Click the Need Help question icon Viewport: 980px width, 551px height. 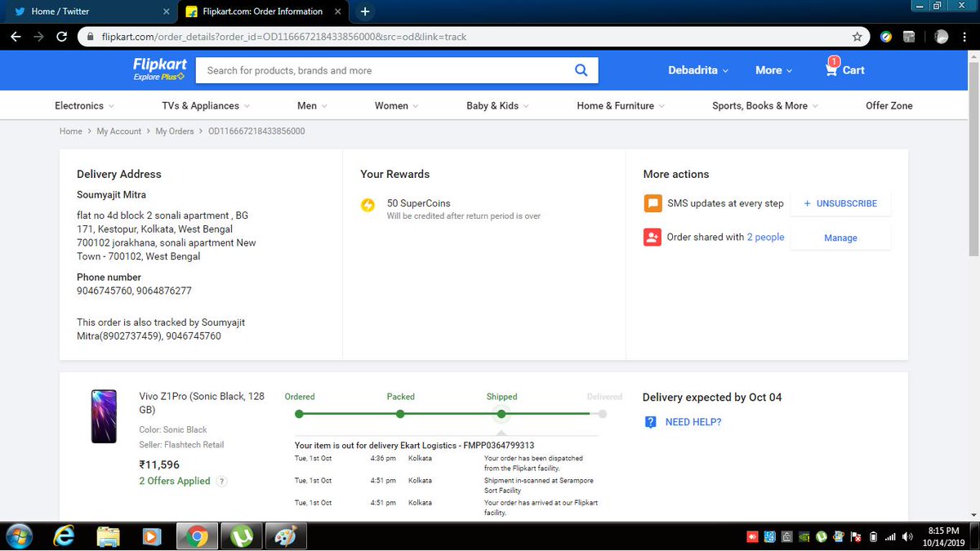click(x=650, y=422)
